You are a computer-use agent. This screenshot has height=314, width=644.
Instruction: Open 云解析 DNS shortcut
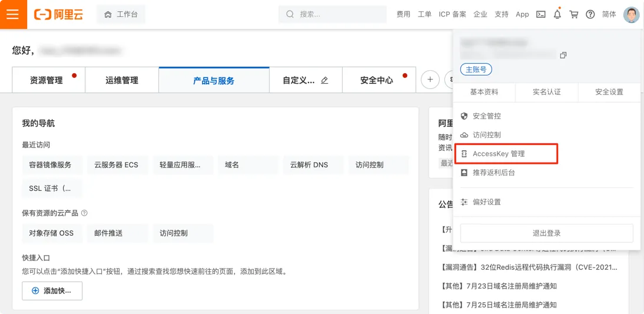(313, 165)
